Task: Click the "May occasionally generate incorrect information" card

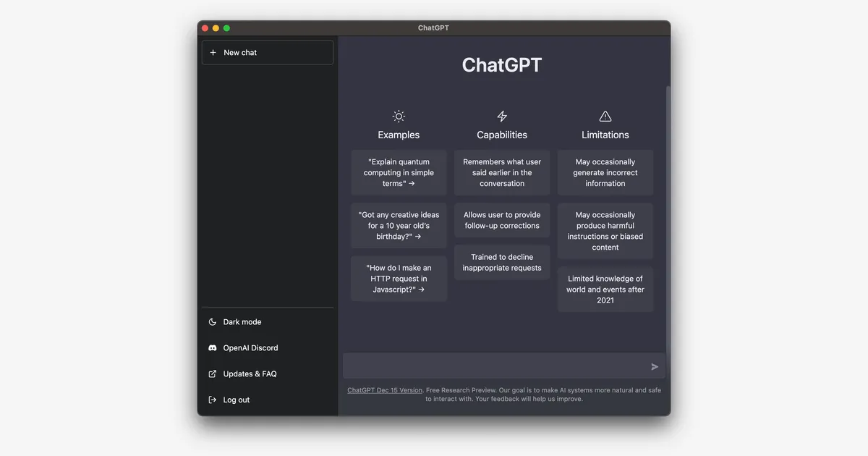Action: 605,173
